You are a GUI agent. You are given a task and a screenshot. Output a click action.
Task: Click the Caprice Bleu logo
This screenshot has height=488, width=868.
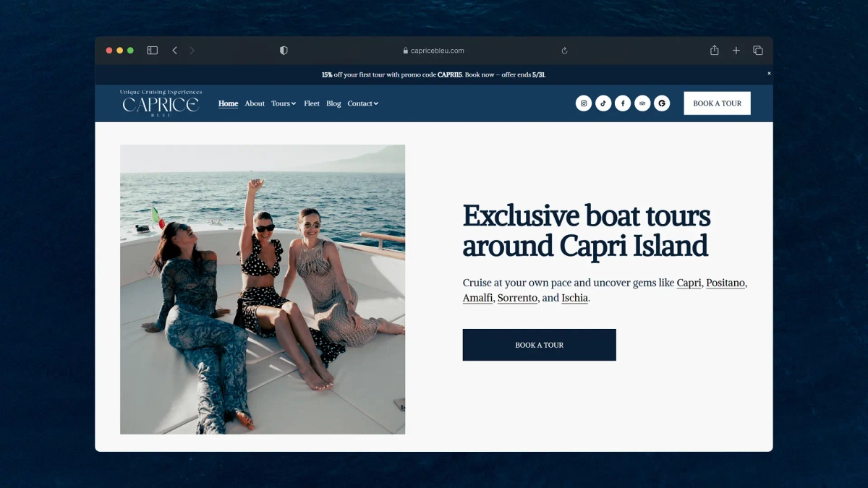(x=161, y=103)
